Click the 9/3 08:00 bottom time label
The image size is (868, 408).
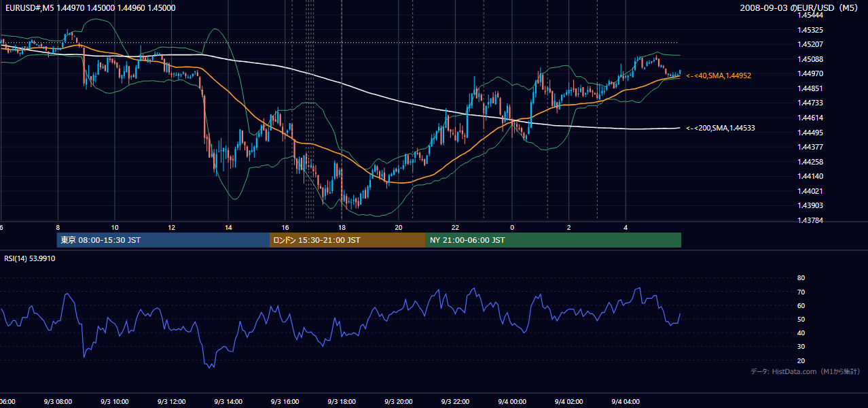tap(58, 402)
